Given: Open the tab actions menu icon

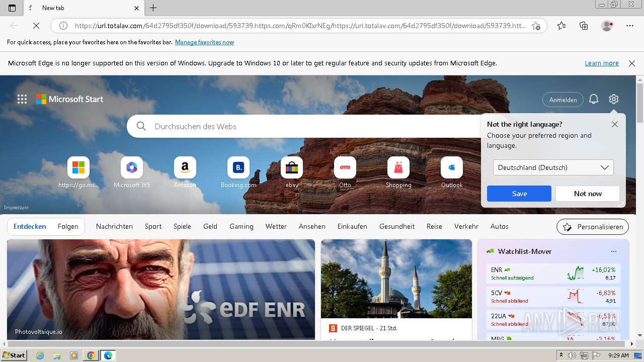Looking at the screenshot, I should pos(12,8).
